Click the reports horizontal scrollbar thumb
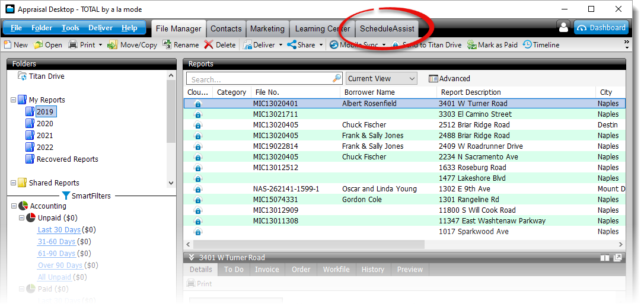Viewport: 644px width, 304px height. click(308, 245)
